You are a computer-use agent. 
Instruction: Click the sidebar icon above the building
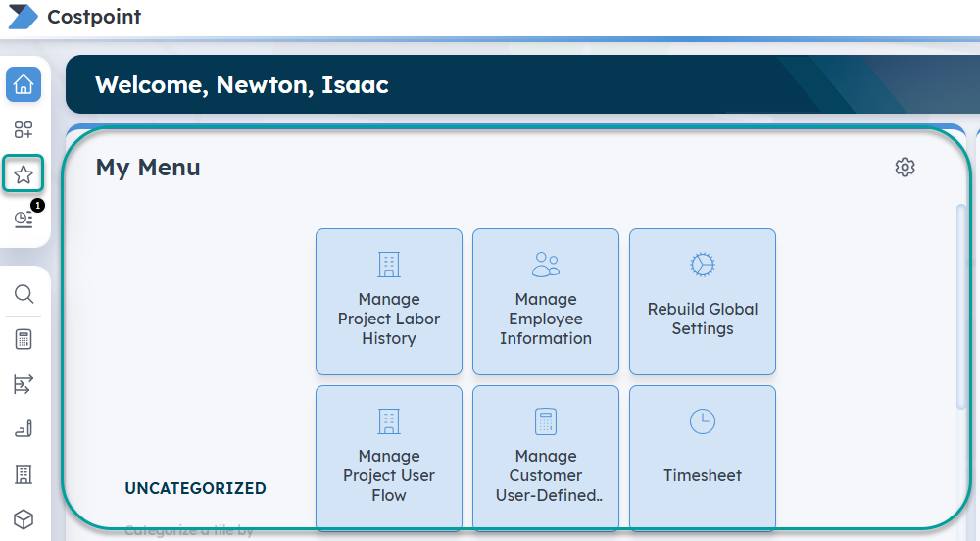click(24, 429)
